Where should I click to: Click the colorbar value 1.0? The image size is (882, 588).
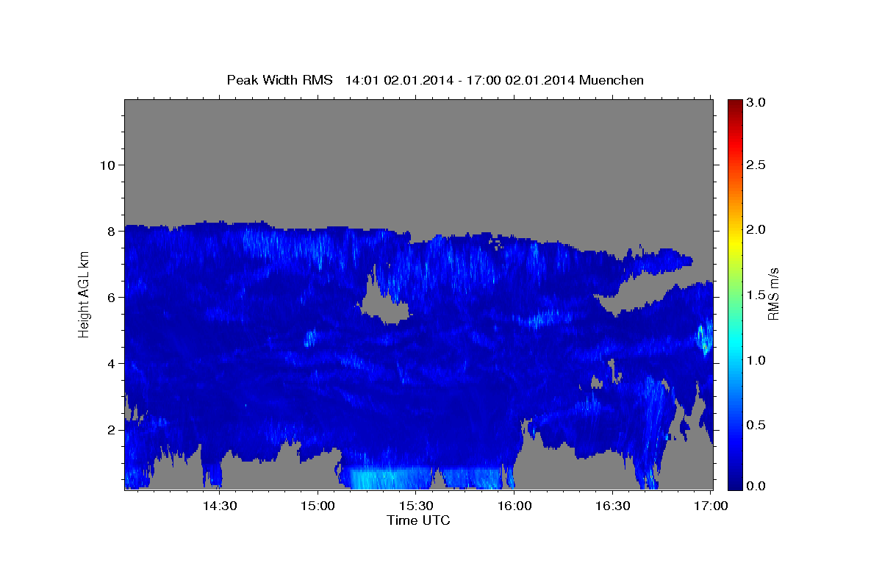[756, 360]
